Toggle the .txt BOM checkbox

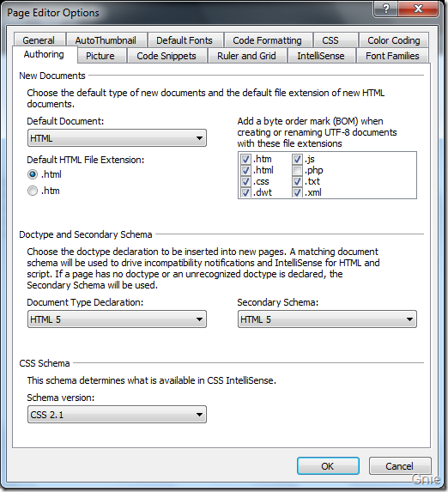[x=298, y=182]
